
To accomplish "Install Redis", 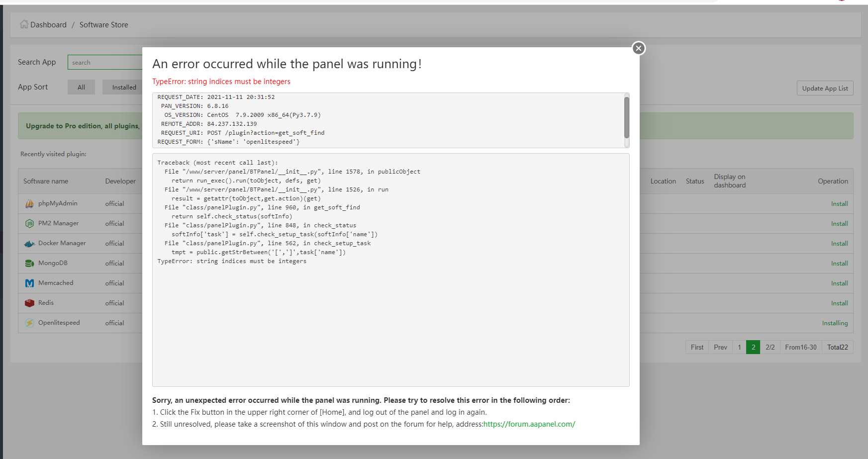I will (839, 303).
